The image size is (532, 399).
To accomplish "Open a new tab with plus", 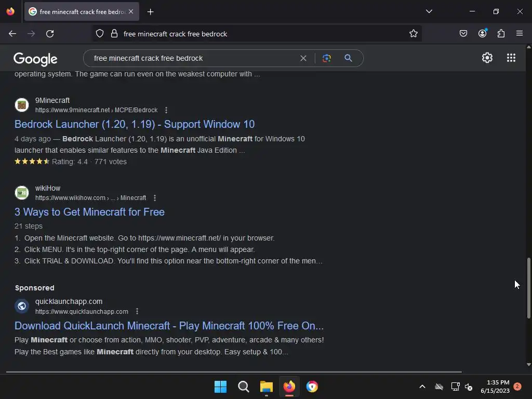I will click(150, 12).
